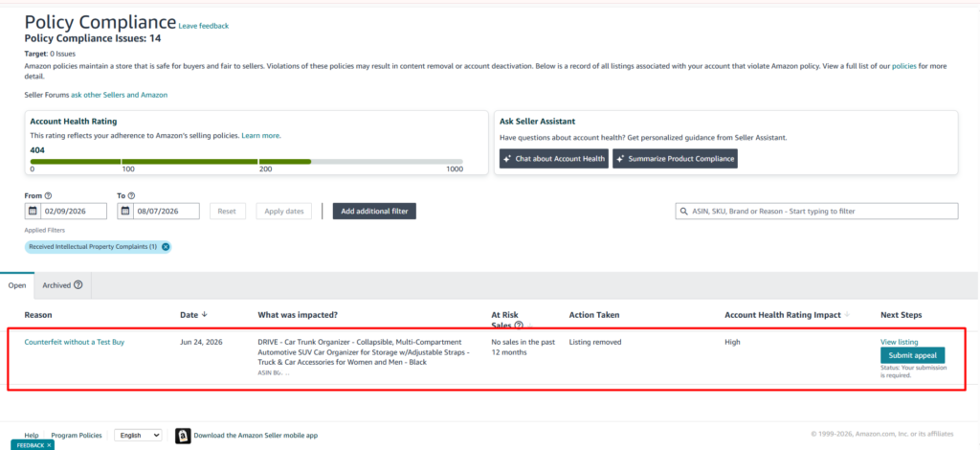Remove the Received Intellectual Property Complaints filter
Screen dimensions: 980x450
[165, 247]
